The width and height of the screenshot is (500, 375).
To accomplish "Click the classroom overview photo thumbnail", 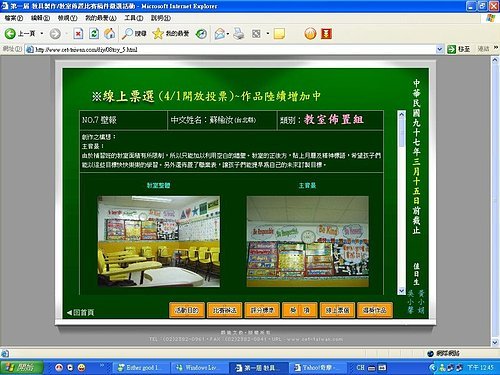I will pos(159,241).
